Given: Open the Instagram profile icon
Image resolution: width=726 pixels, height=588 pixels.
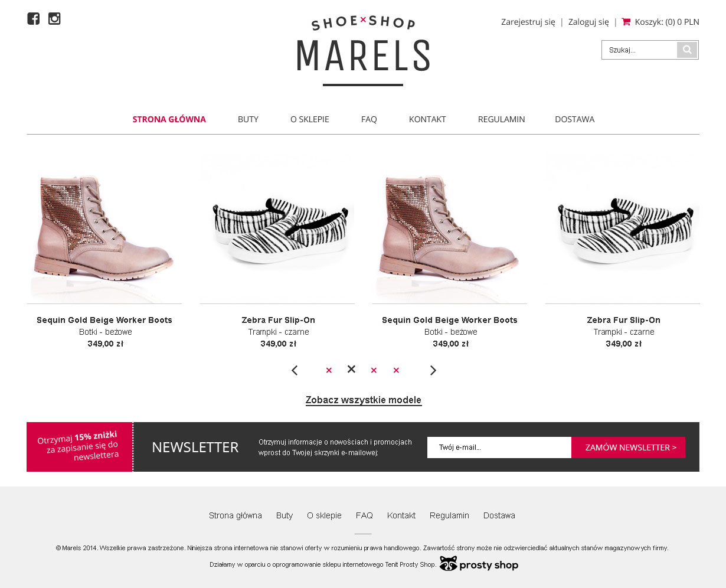Looking at the screenshot, I should (x=54, y=19).
